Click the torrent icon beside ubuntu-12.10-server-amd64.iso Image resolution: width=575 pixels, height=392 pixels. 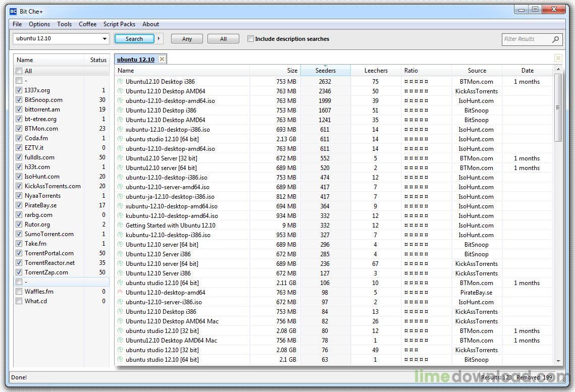tap(120, 187)
